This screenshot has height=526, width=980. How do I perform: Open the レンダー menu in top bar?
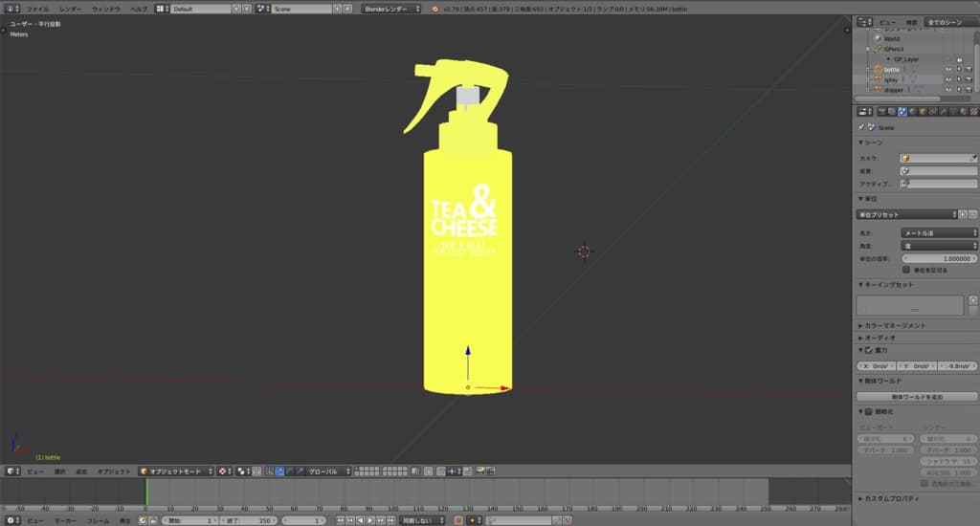pos(71,9)
